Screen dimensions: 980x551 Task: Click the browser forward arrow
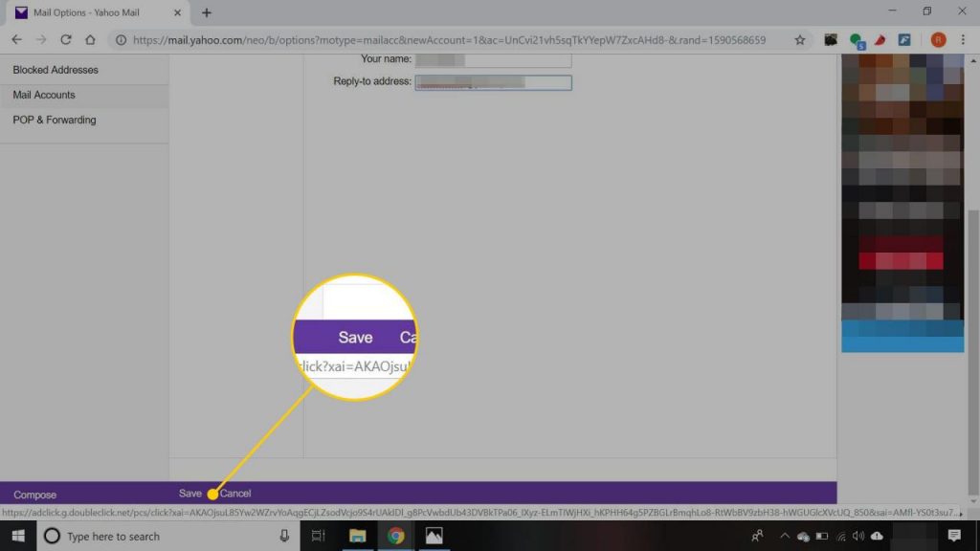(41, 39)
